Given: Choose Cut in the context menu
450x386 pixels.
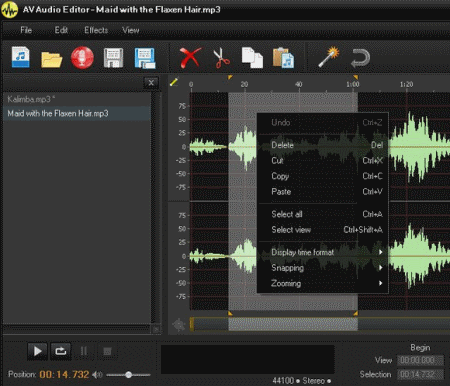Looking at the screenshot, I should (322, 161).
